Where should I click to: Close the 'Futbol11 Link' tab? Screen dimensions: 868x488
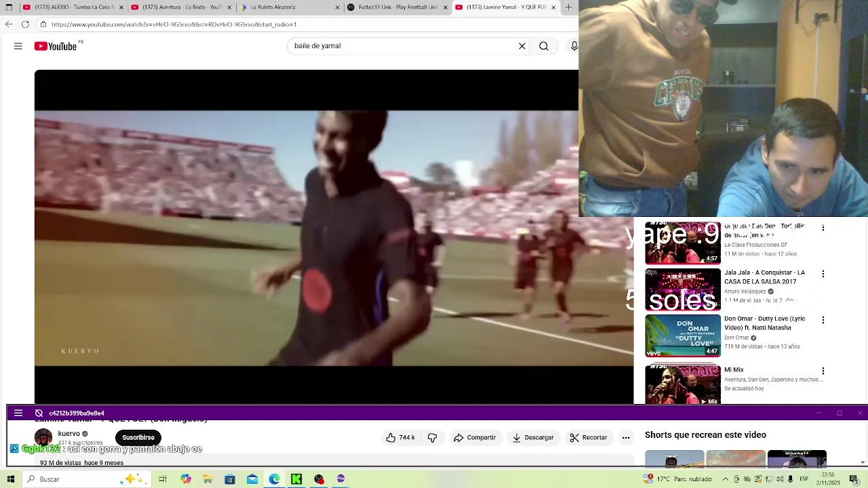(446, 7)
